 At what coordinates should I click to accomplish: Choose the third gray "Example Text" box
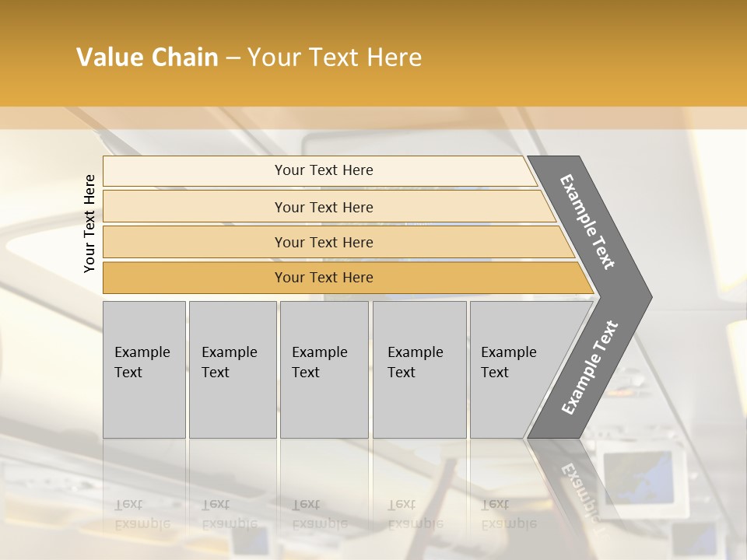[x=324, y=369]
